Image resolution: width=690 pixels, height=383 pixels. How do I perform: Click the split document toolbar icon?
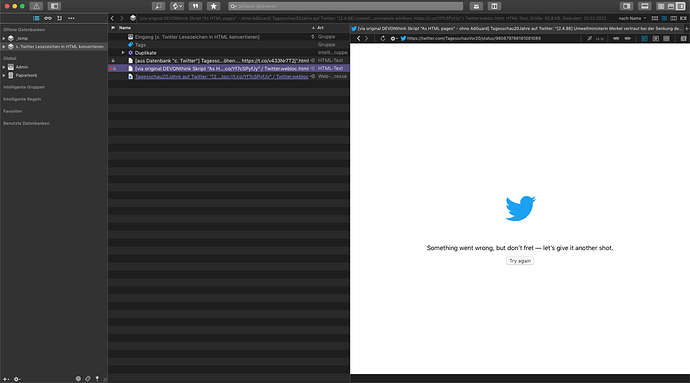point(494,6)
